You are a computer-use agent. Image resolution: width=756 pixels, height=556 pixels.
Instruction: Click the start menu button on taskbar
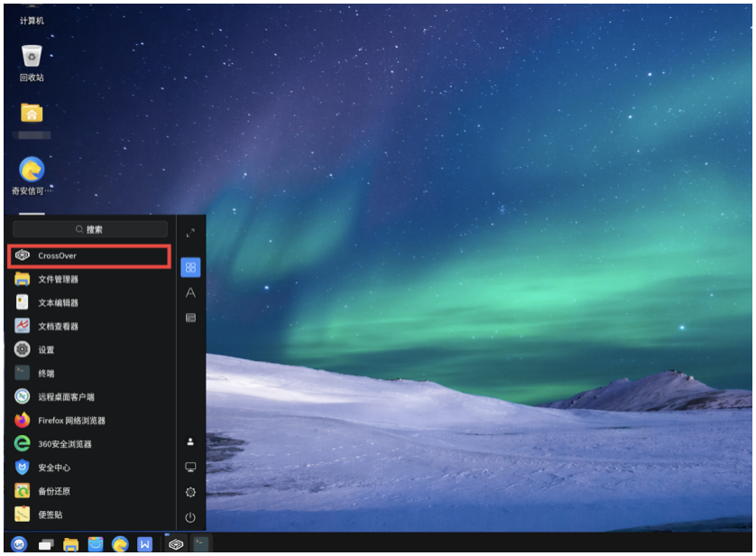(19, 544)
